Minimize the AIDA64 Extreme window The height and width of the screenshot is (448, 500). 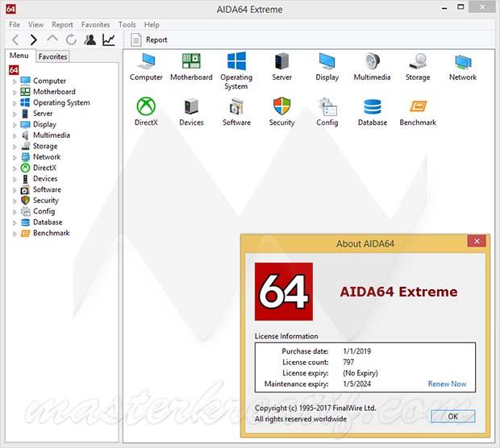point(444,8)
